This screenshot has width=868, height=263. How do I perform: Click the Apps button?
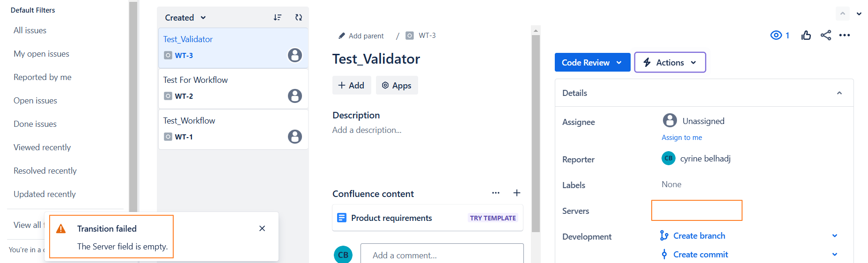(397, 85)
